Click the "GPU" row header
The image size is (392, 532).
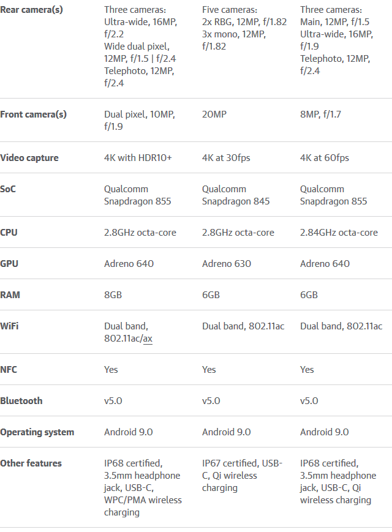point(9,264)
